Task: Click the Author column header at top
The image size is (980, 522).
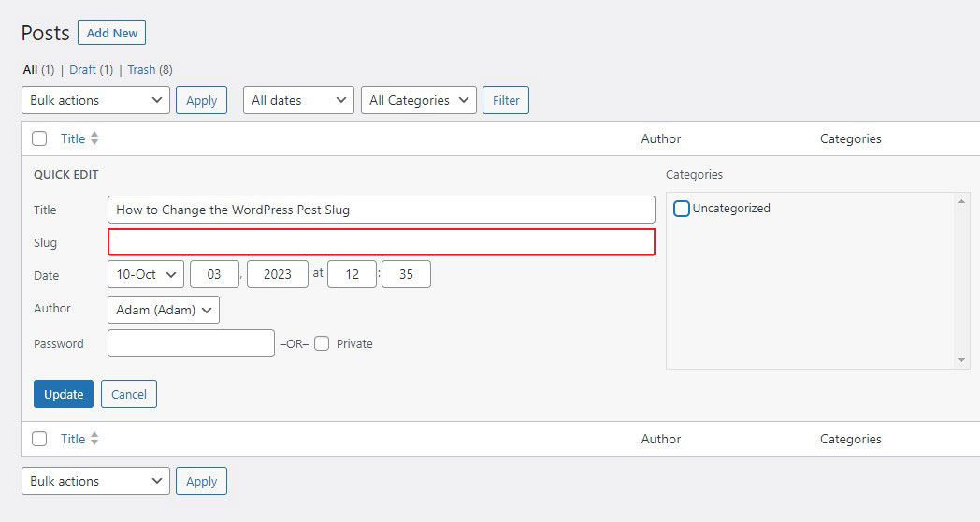Action: pyautogui.click(x=660, y=138)
